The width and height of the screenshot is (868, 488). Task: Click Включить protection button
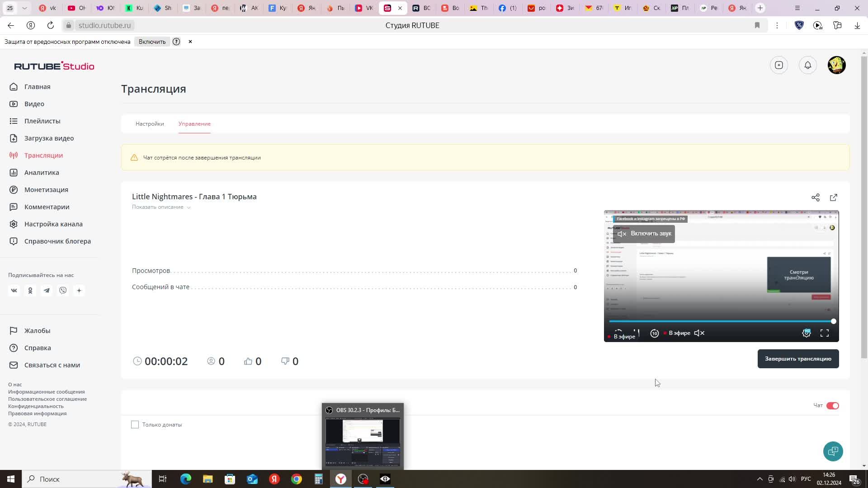[x=152, y=42]
